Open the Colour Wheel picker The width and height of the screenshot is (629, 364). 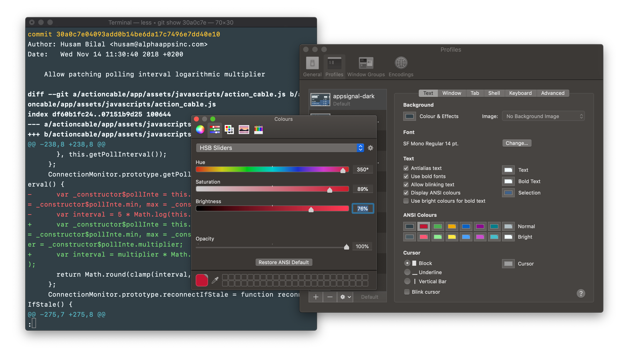(x=200, y=129)
